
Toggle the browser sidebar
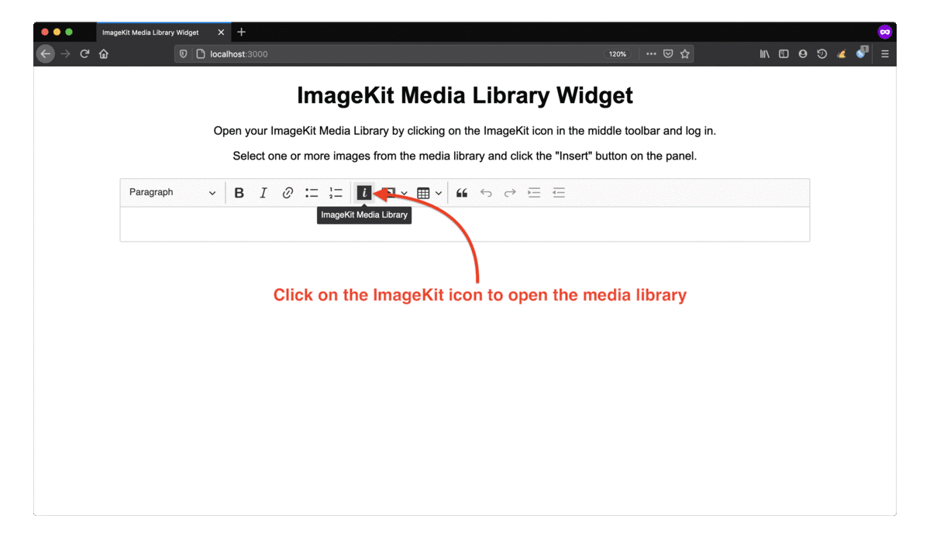click(784, 54)
